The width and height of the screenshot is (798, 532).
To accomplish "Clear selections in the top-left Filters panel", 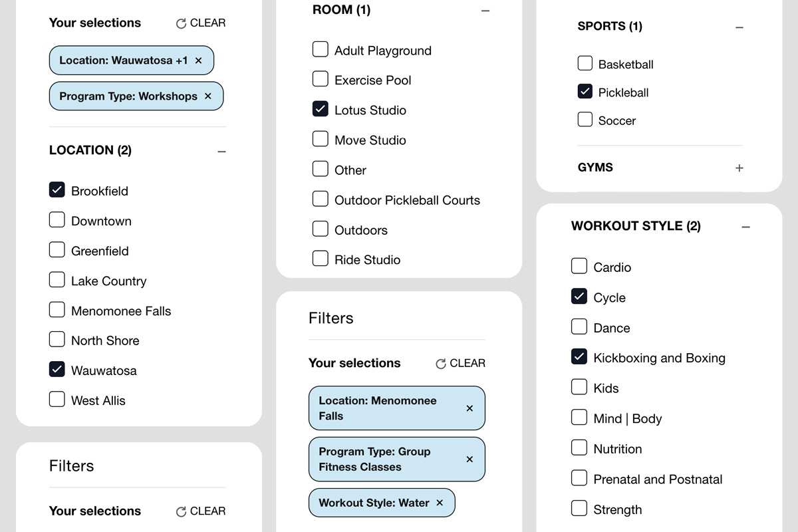I will [201, 23].
